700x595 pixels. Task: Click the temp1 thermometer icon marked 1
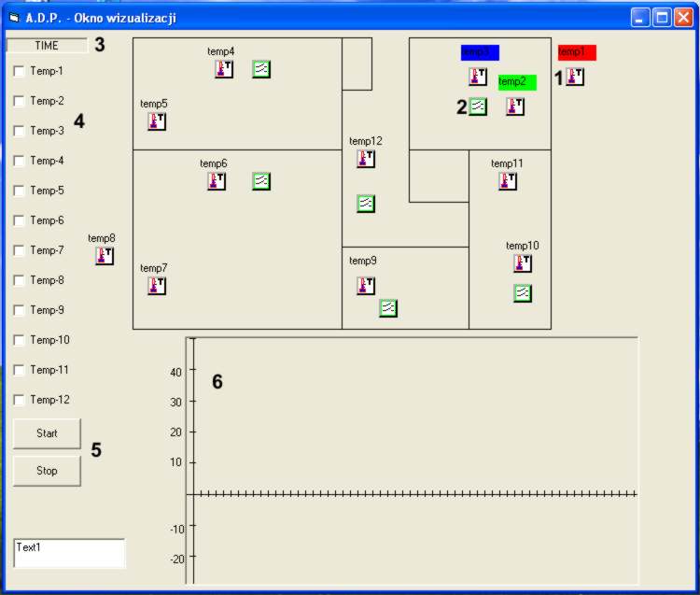(575, 77)
